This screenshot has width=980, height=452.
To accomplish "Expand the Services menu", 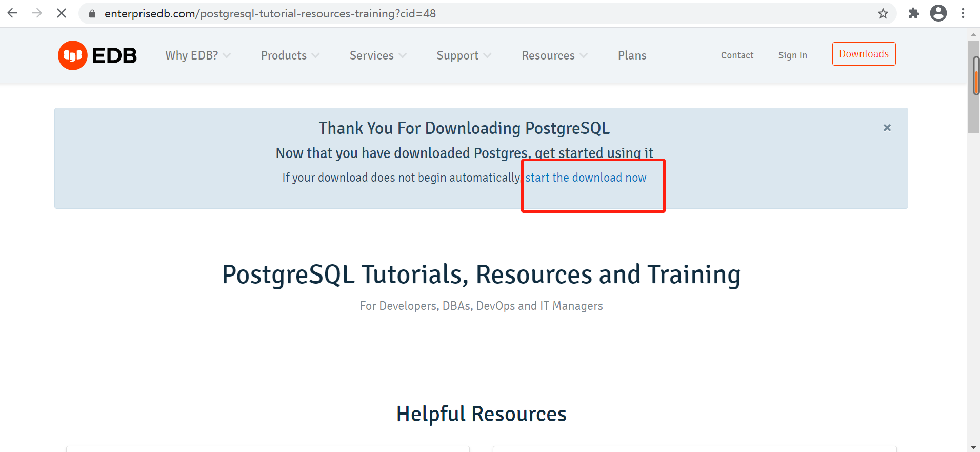I will (378, 55).
